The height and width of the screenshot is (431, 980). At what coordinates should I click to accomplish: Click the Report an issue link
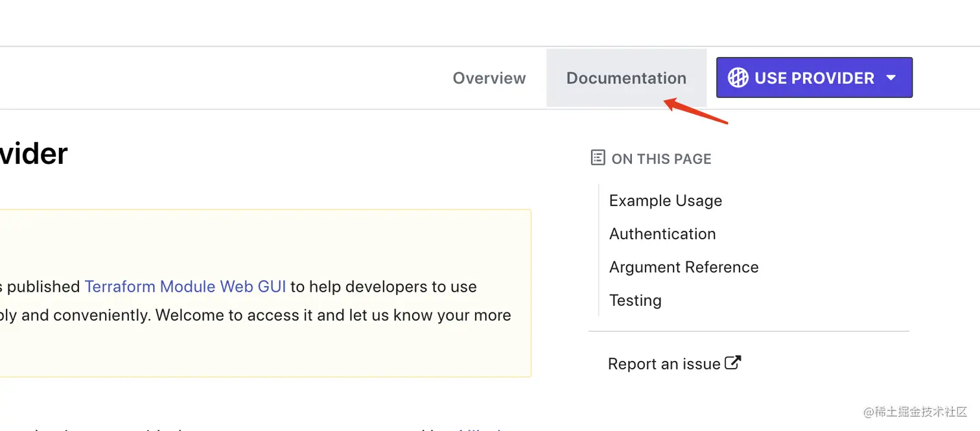pyautogui.click(x=664, y=364)
